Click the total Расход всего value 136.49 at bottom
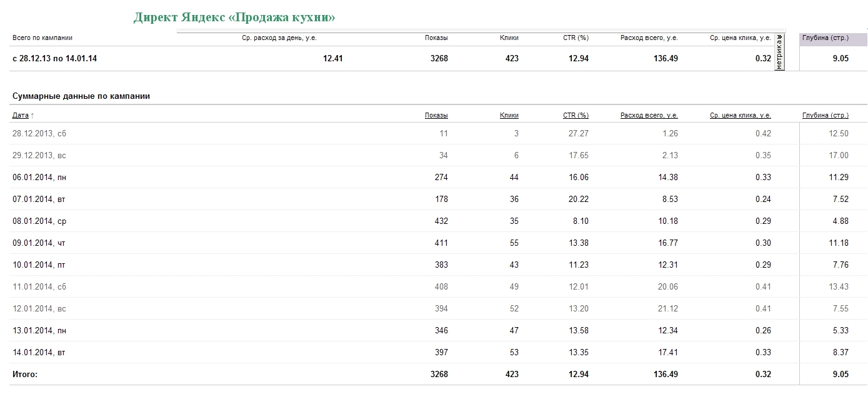This screenshot has height=394, width=868. pyautogui.click(x=665, y=374)
